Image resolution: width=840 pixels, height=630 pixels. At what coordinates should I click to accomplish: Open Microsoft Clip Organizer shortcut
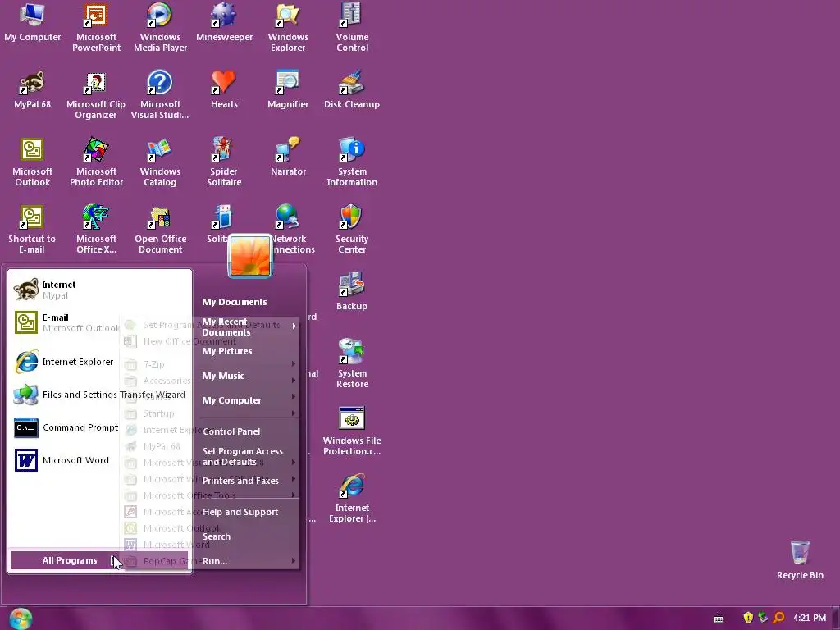point(96,94)
